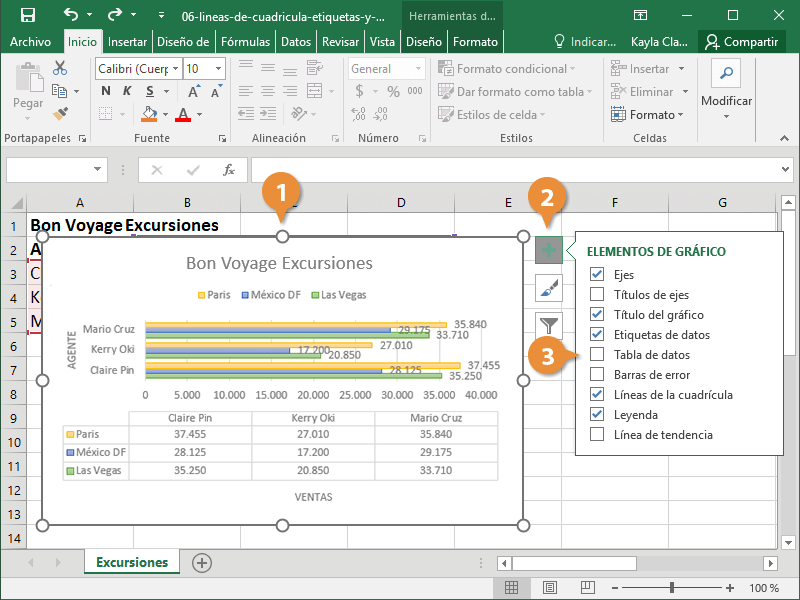Switch to the Insertar ribbon tab
Viewport: 800px width, 600px height.
point(127,42)
